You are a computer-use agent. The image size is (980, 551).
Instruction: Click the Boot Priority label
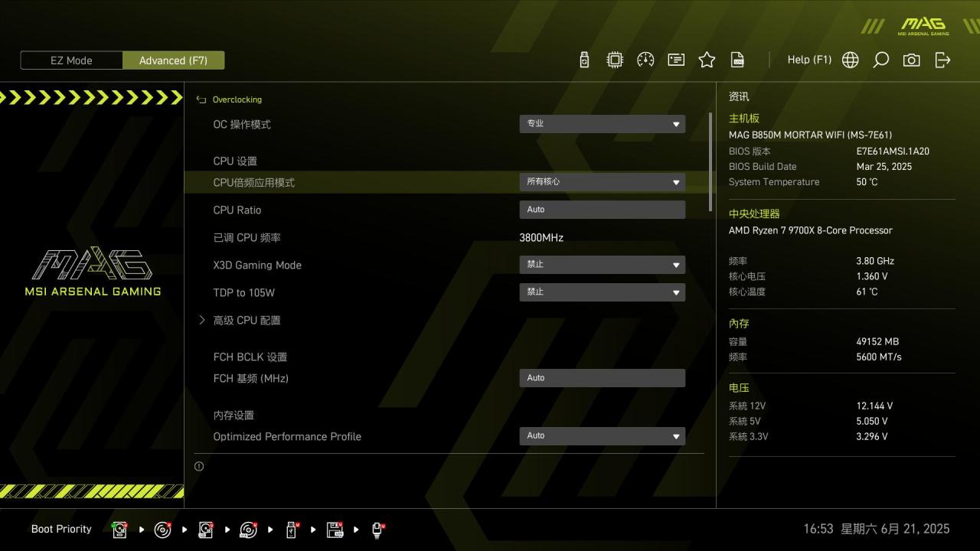coord(61,529)
